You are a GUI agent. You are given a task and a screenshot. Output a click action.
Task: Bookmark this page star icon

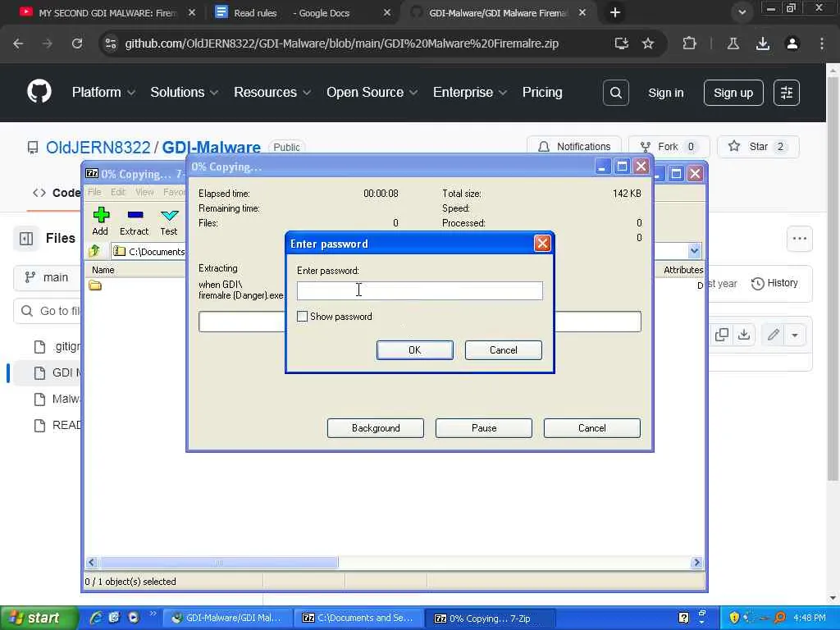(648, 43)
